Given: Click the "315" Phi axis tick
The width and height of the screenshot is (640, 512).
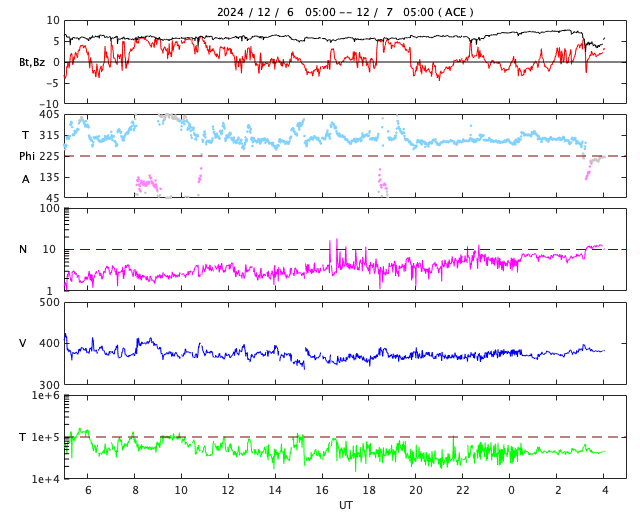Looking at the screenshot, I should click(x=49, y=135).
